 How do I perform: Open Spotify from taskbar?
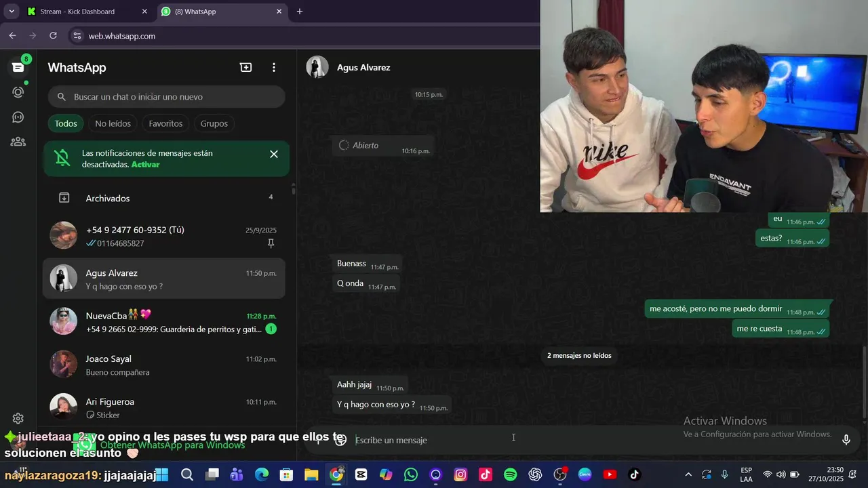511,474
